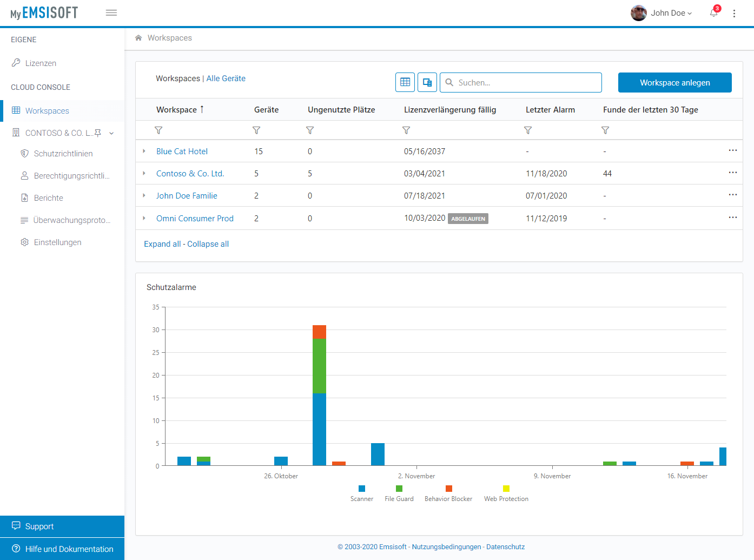Open the Contoso & Co. Ltd. workspace
Screen dimensions: 754x560
point(190,174)
